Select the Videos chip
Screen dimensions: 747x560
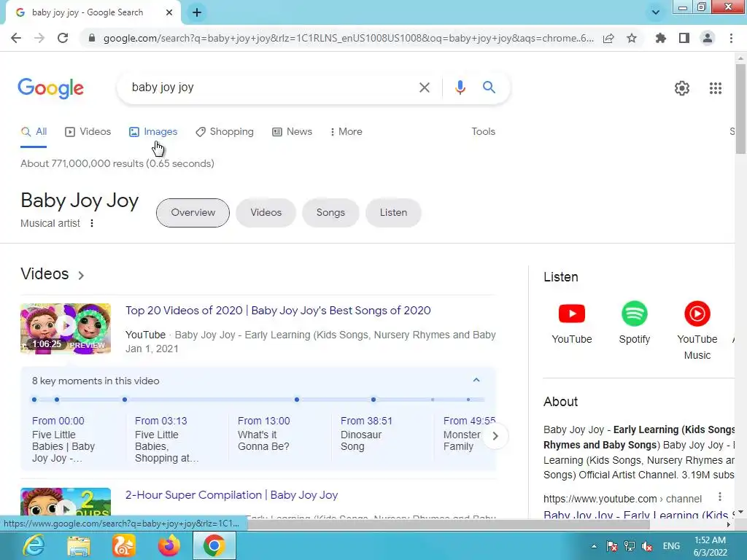tap(266, 213)
